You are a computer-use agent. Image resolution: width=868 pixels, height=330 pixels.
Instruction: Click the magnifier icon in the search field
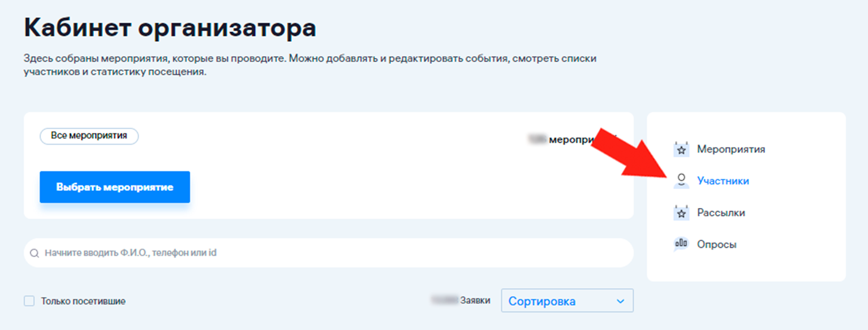(x=35, y=253)
